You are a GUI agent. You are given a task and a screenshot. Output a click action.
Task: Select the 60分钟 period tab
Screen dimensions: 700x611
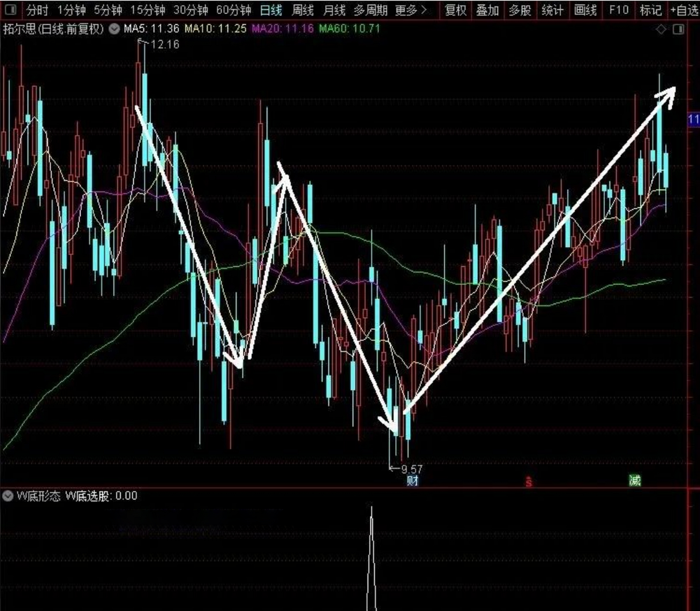233,10
